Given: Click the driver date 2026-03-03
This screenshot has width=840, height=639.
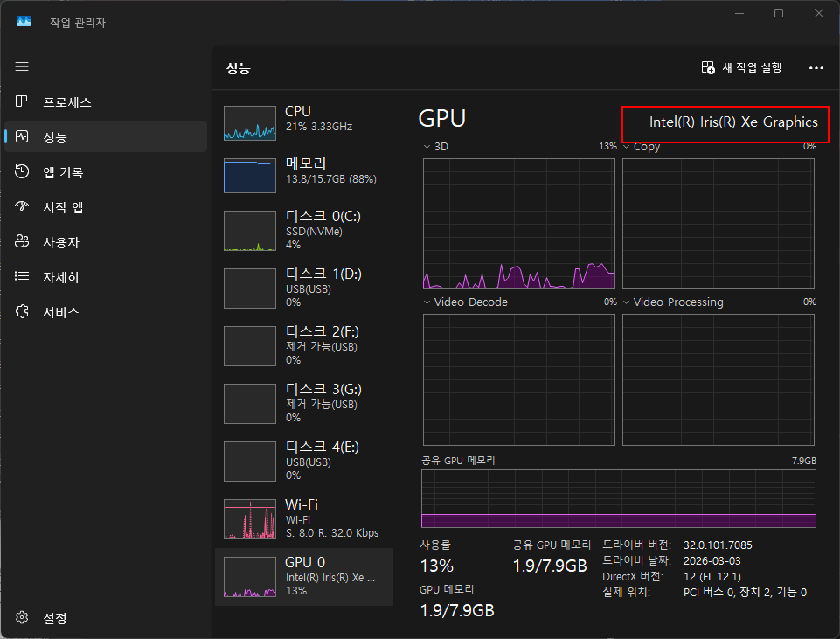Looking at the screenshot, I should (x=712, y=561).
